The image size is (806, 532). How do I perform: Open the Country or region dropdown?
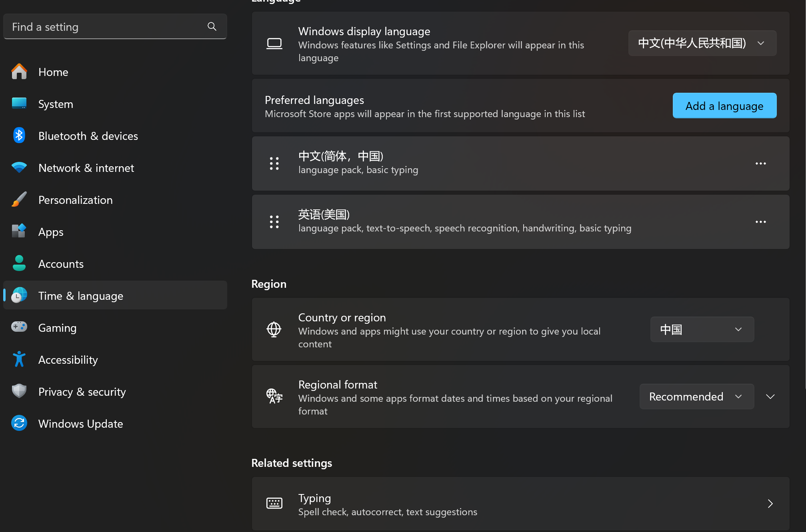tap(702, 329)
